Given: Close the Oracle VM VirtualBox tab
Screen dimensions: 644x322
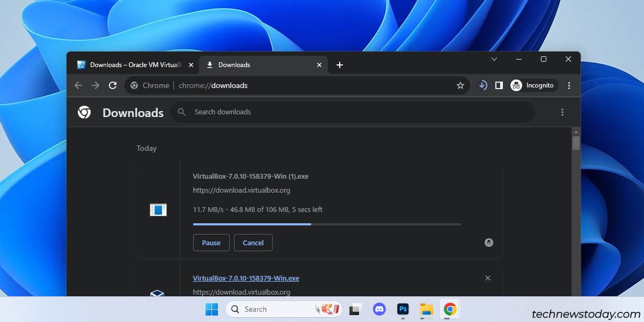Looking at the screenshot, I should coord(191,65).
